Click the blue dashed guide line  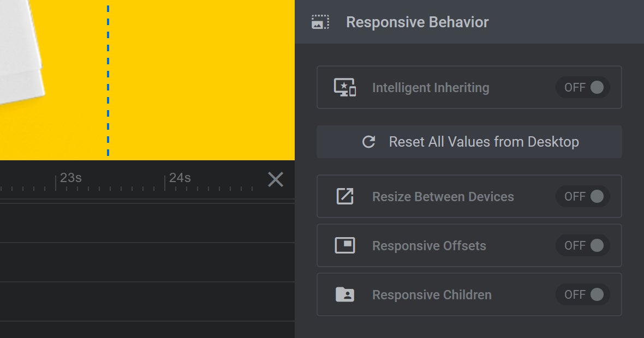pos(108,80)
